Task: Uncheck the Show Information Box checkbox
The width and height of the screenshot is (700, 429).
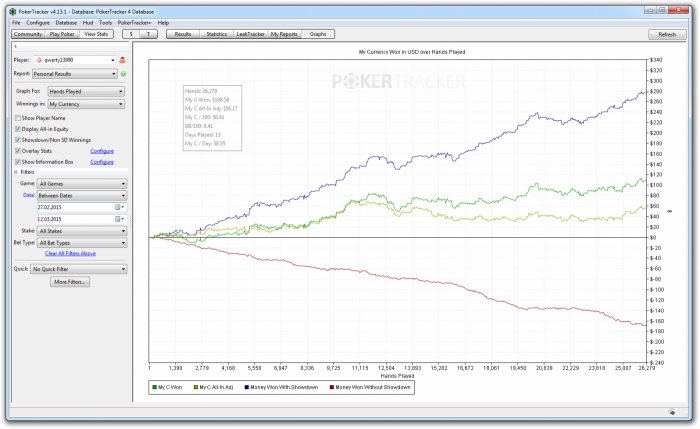Action: click(x=18, y=162)
